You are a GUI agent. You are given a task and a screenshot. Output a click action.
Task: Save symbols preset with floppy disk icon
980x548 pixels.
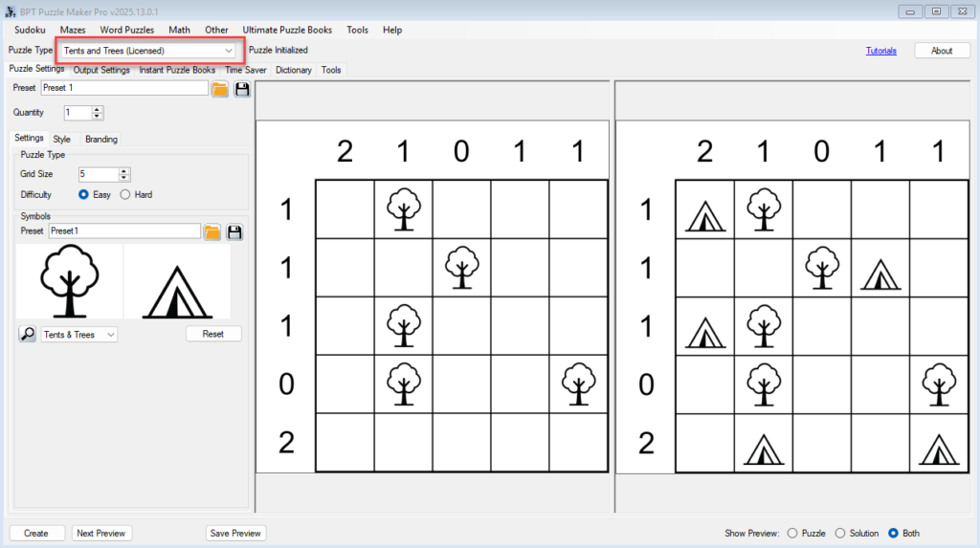pyautogui.click(x=234, y=232)
